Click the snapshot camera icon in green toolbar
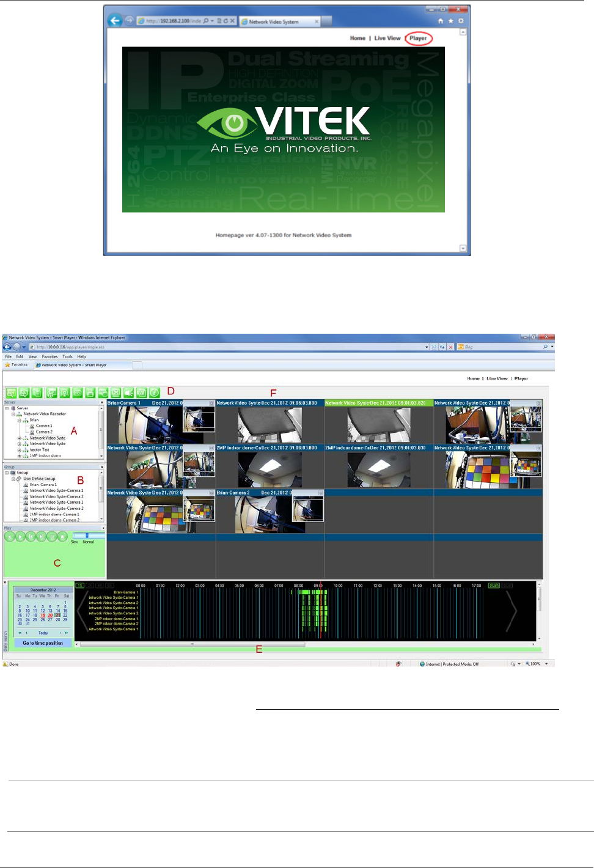 [x=77, y=392]
